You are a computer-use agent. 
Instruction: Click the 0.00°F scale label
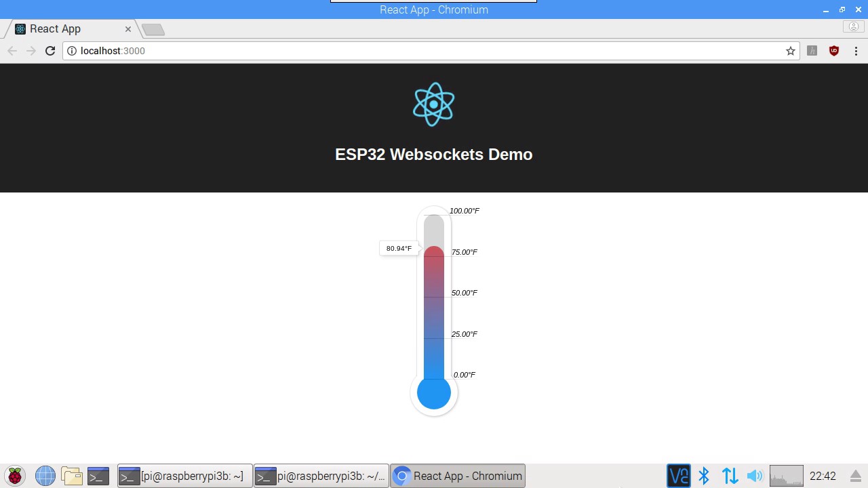click(465, 375)
